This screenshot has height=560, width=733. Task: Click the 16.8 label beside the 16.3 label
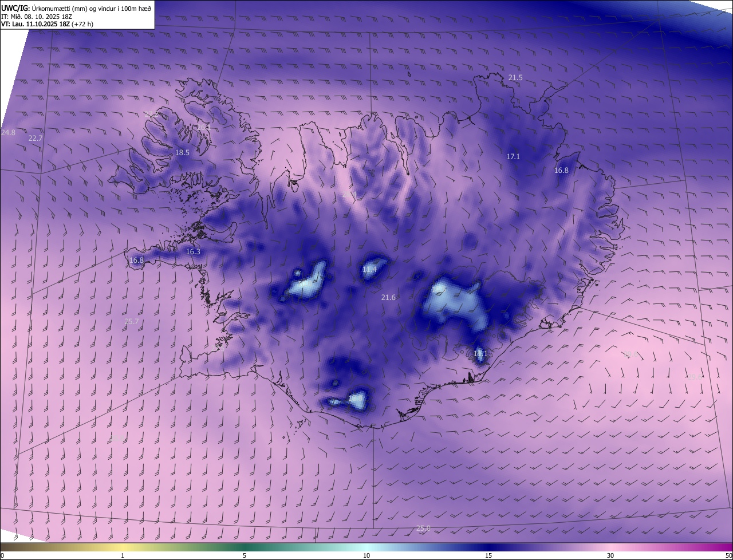tap(136, 260)
